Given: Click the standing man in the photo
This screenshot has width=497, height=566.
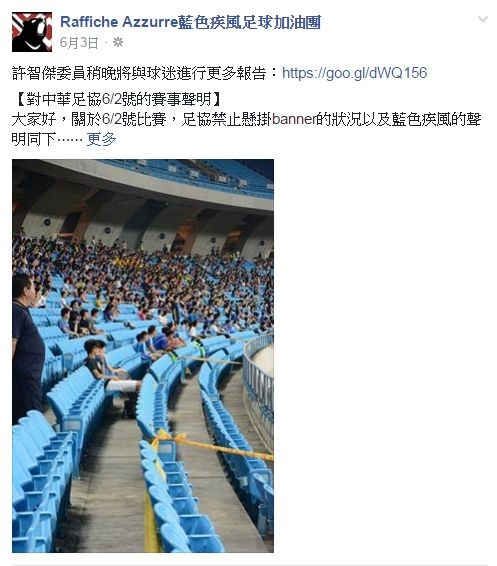Looking at the screenshot, I should [x=27, y=350].
